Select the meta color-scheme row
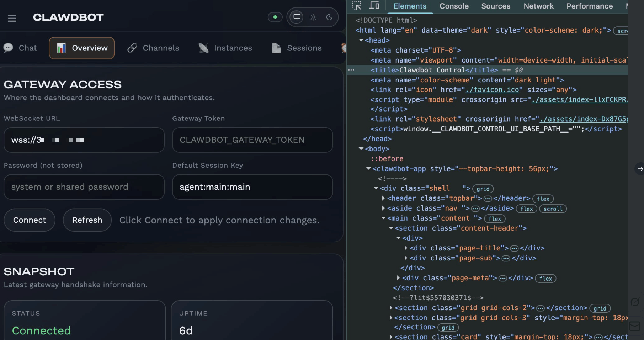This screenshot has height=340, width=644. click(467, 80)
